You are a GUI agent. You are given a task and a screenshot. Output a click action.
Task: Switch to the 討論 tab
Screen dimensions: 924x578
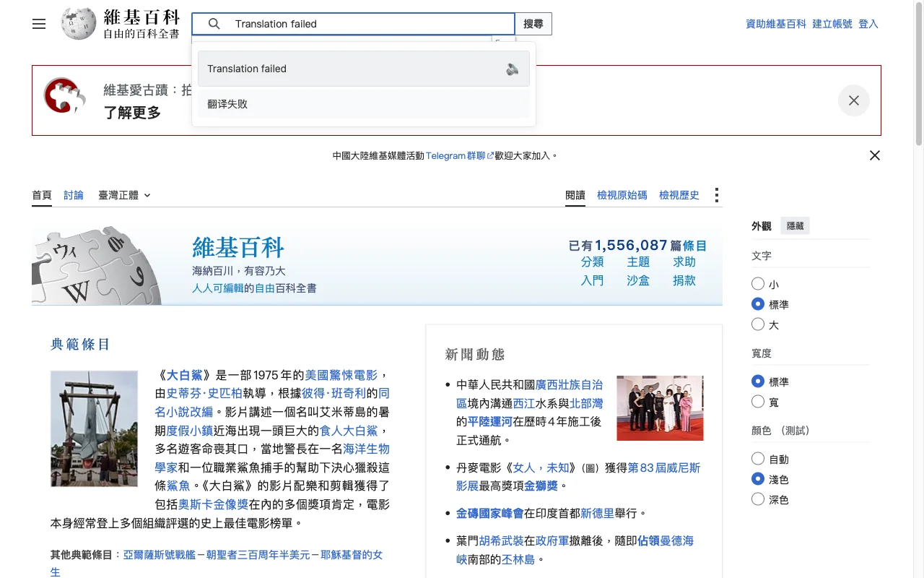coord(74,195)
